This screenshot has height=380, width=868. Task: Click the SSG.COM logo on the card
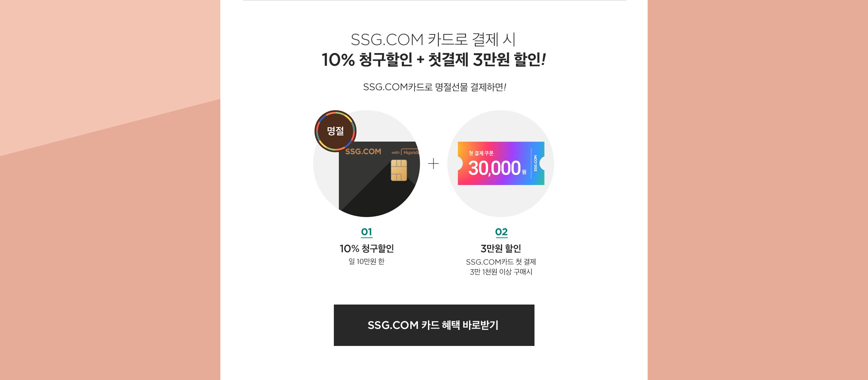pos(363,152)
